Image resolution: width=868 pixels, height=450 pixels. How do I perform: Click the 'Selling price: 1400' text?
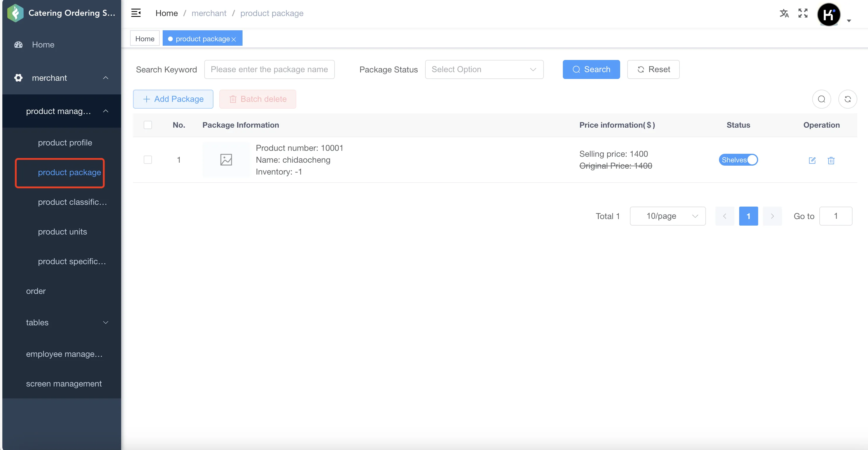click(613, 153)
